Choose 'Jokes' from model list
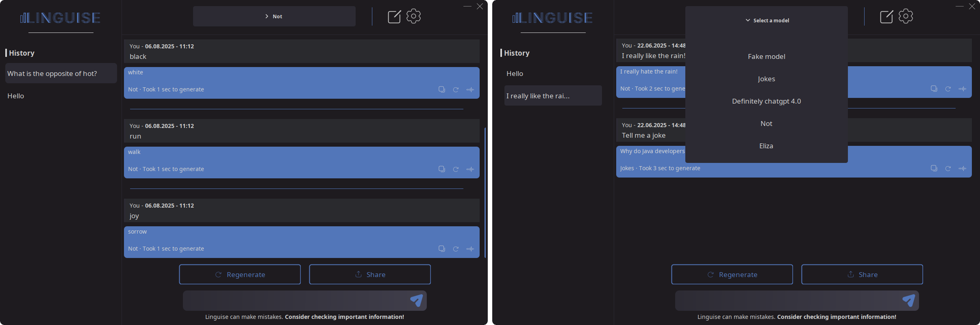This screenshot has height=325, width=980. (767, 79)
